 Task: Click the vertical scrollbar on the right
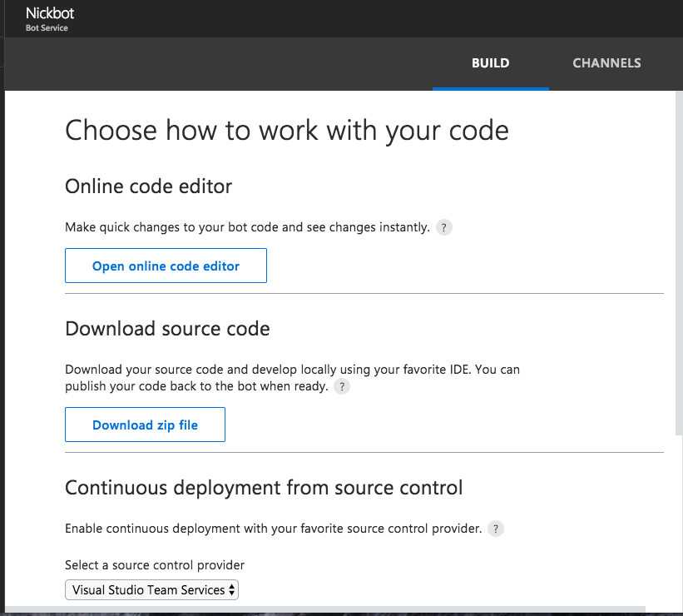679,263
